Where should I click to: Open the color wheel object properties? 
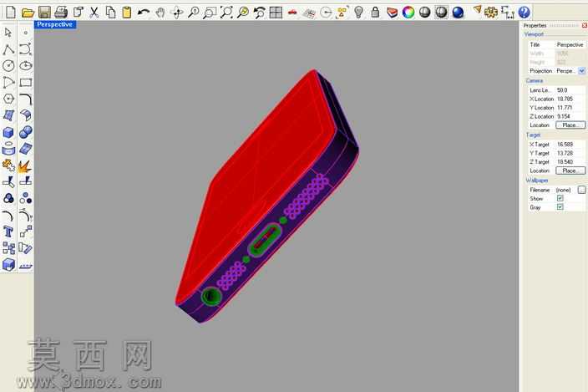408,13
